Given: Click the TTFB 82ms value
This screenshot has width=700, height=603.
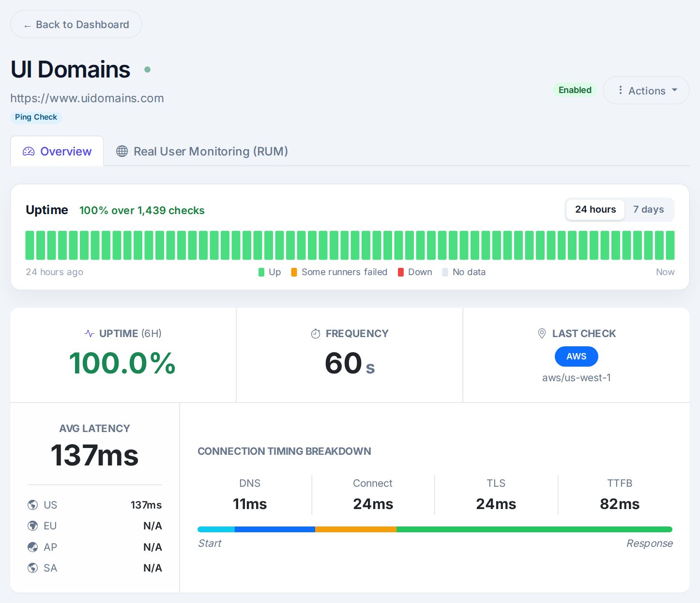Looking at the screenshot, I should point(620,504).
